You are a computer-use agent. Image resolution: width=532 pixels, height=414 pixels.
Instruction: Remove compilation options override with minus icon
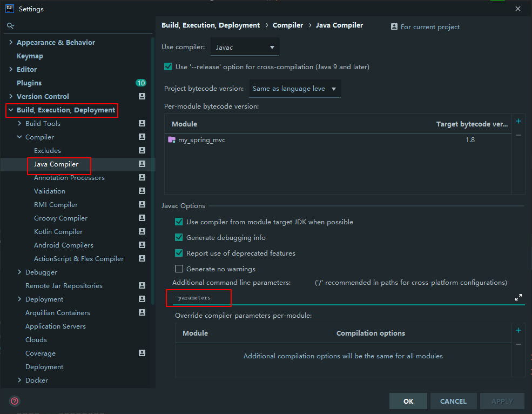pos(518,344)
